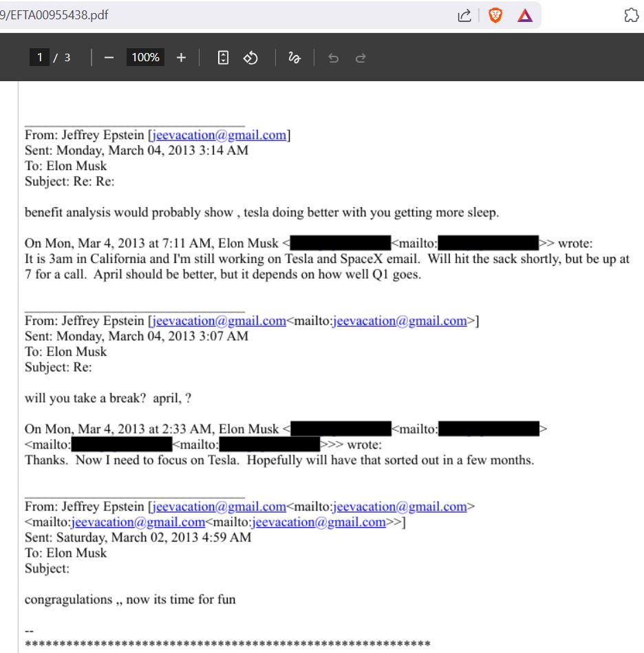Open the jeevacation@gmail.com link in the 3:14 AM email
Screen dimensions: 644x653
(x=219, y=135)
